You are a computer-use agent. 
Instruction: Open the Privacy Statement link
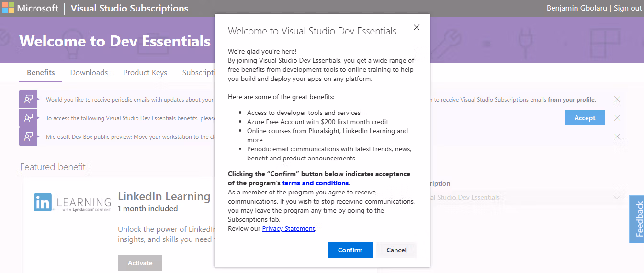coord(288,228)
